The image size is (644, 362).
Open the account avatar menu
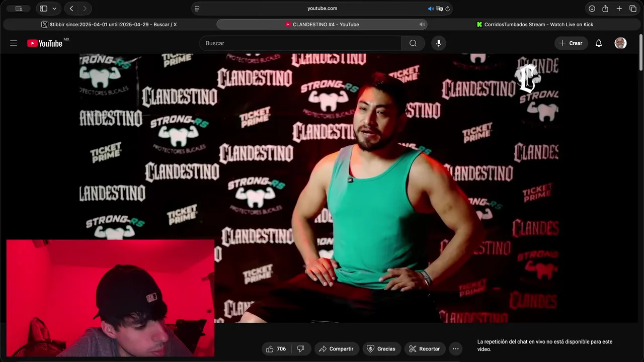pos(620,43)
